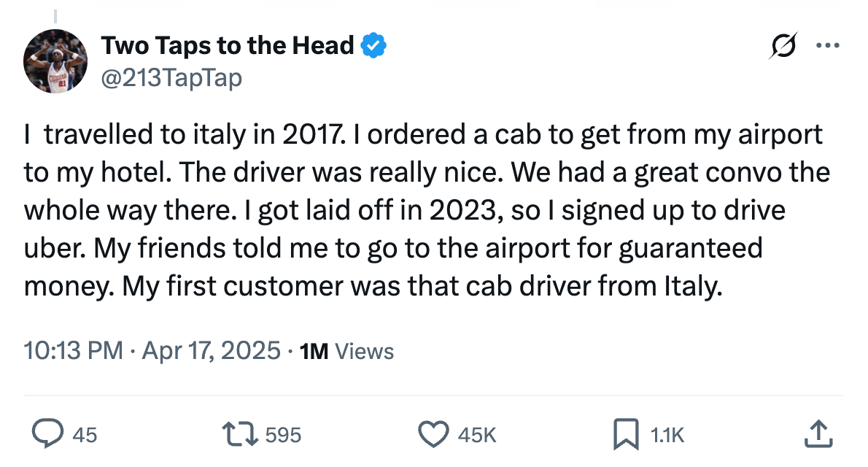Retweet the post via repost arrows icon
Viewport: 868px width, 467px height.
[x=239, y=434]
